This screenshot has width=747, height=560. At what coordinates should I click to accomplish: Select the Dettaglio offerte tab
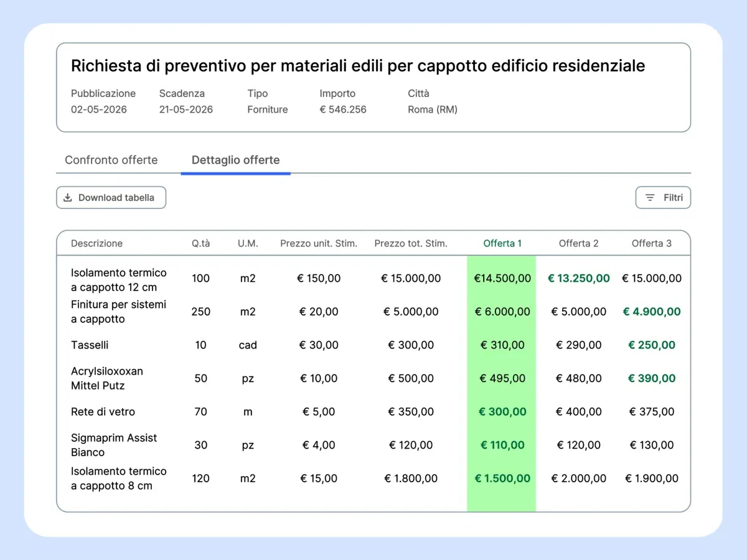(x=235, y=160)
